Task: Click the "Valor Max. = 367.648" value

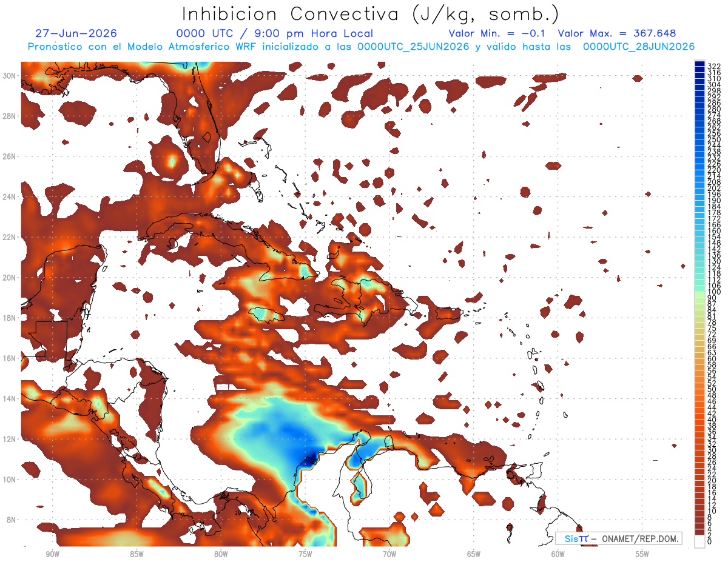Action: tap(617, 33)
